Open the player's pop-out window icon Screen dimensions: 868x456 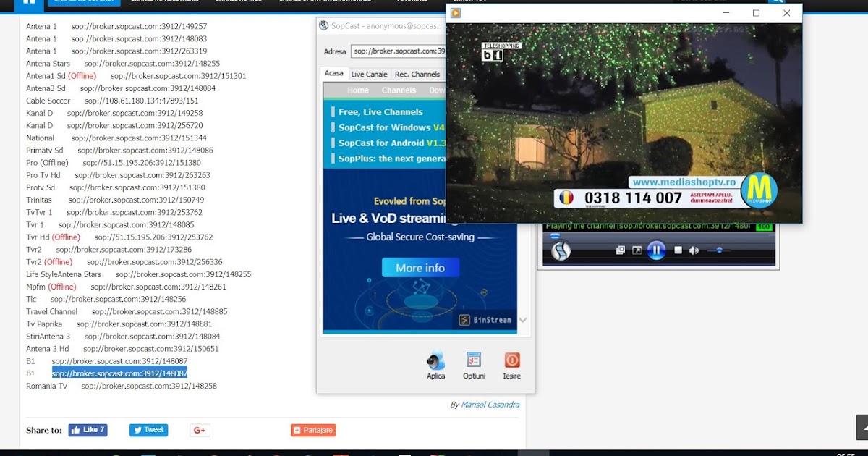(637, 250)
